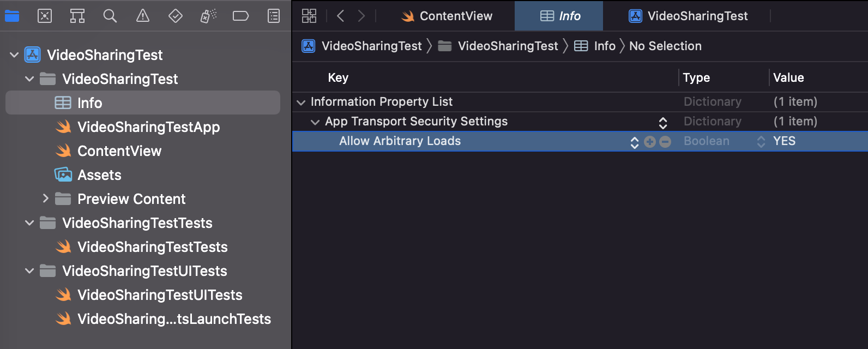Select VideoSharingTestApp file in navigator
Screen dimensions: 868x349
point(148,127)
